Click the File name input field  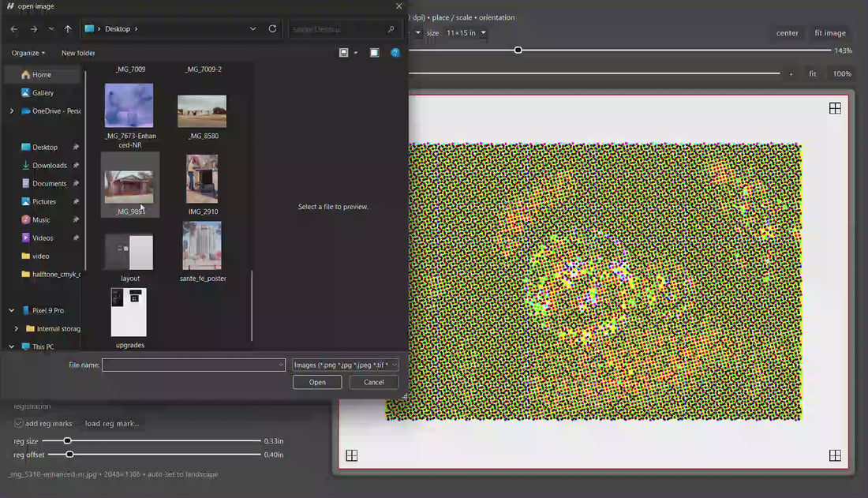pos(189,365)
